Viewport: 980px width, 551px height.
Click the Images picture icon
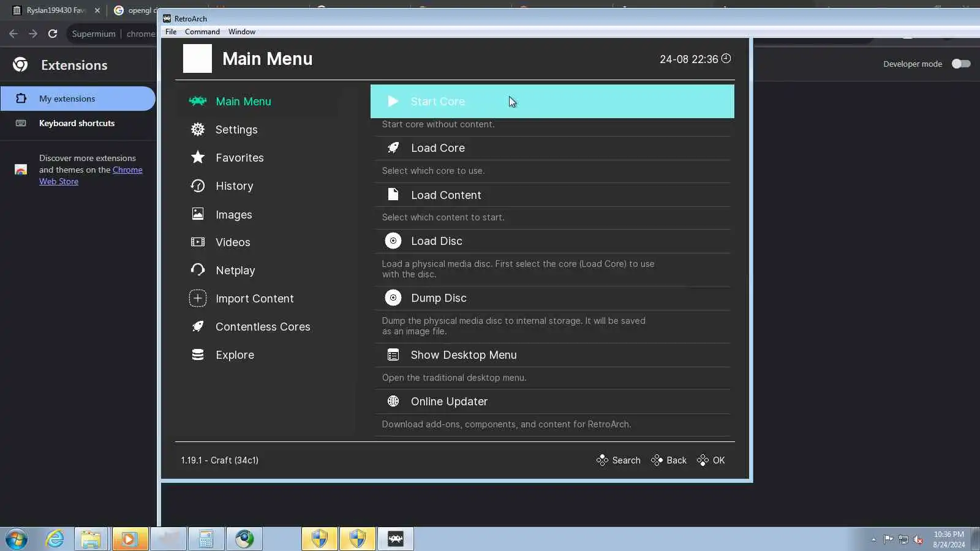coord(198,214)
